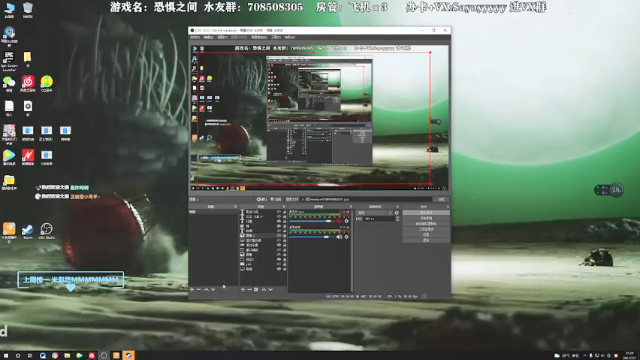The width and height of the screenshot is (640, 360).
Task: Add a new source with plus icon
Action: pos(243,289)
